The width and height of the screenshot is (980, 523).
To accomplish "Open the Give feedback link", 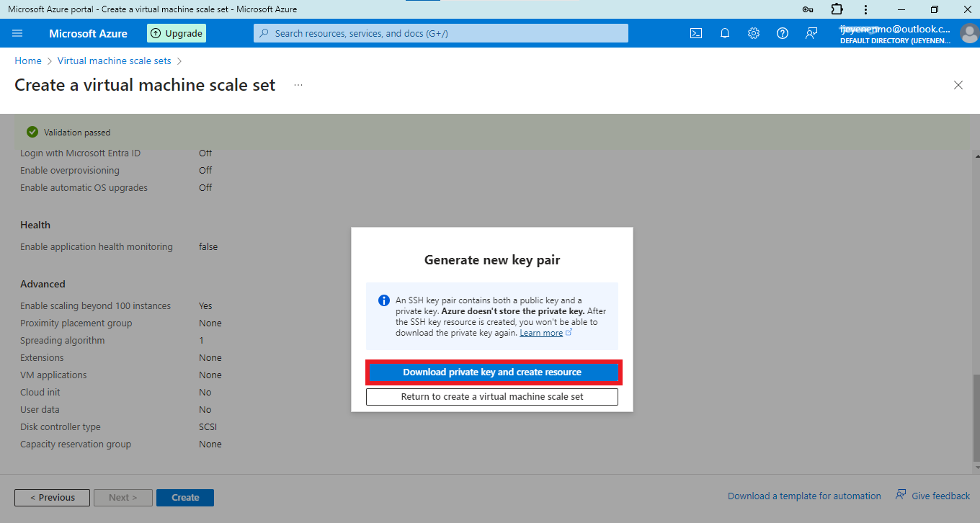I will [x=932, y=496].
